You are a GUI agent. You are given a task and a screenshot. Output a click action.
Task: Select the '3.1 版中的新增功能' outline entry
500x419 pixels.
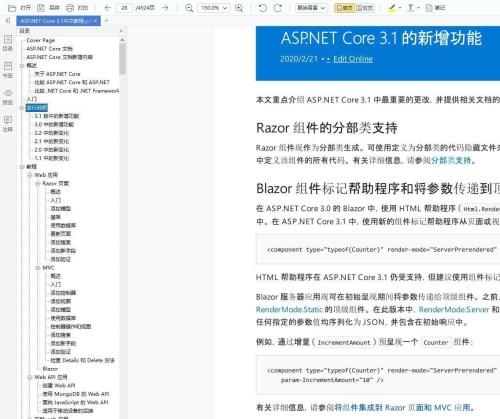[x=57, y=116]
